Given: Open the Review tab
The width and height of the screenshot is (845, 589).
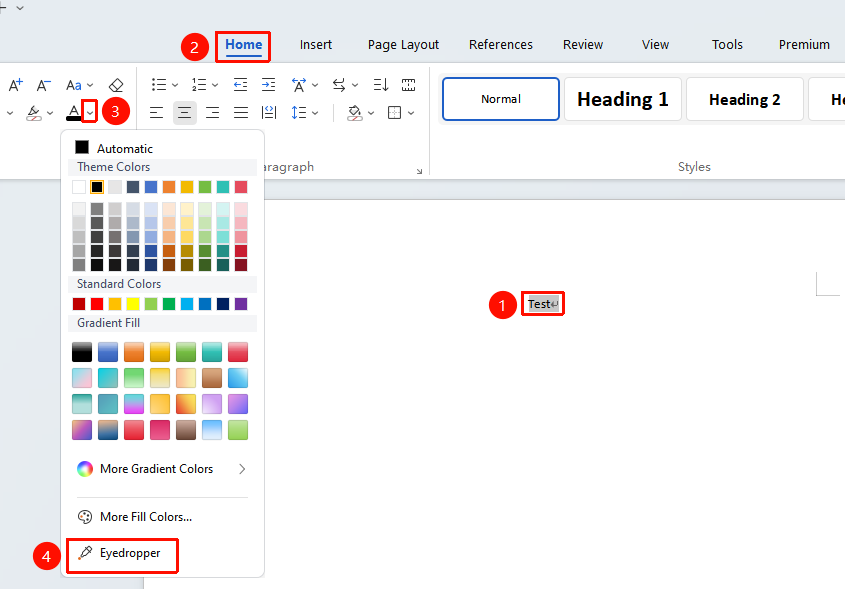Looking at the screenshot, I should (583, 45).
